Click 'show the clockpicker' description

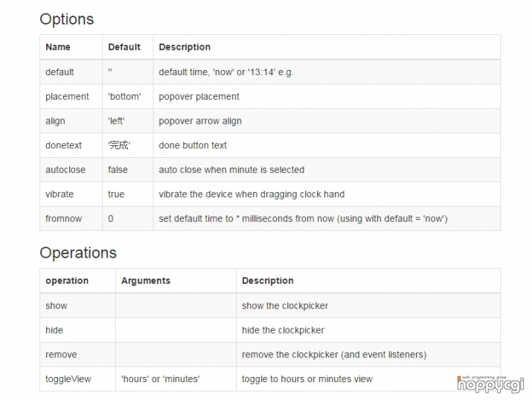coord(285,305)
